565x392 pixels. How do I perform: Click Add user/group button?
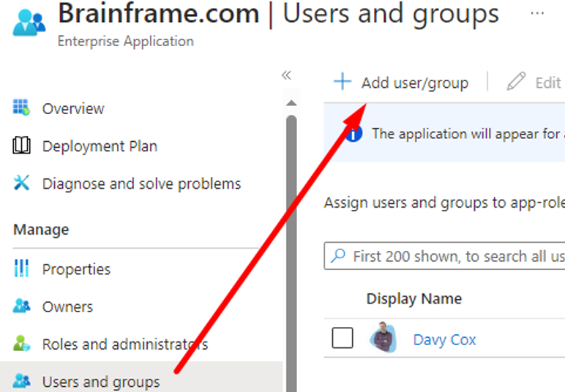pos(401,83)
